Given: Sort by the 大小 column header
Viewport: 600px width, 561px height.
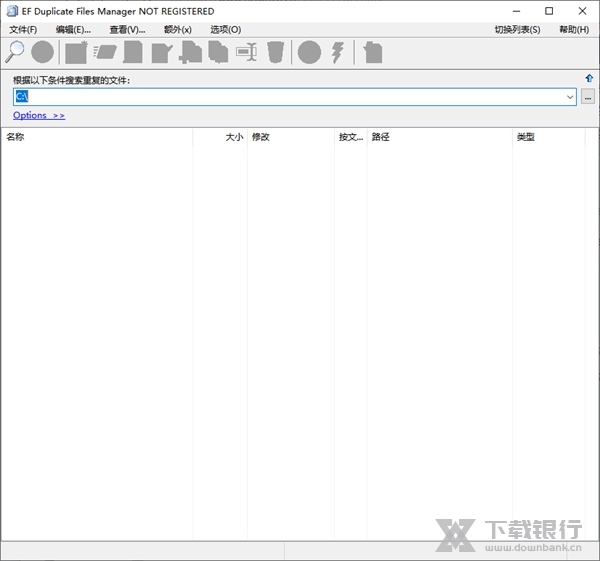Looking at the screenshot, I should click(x=222, y=137).
